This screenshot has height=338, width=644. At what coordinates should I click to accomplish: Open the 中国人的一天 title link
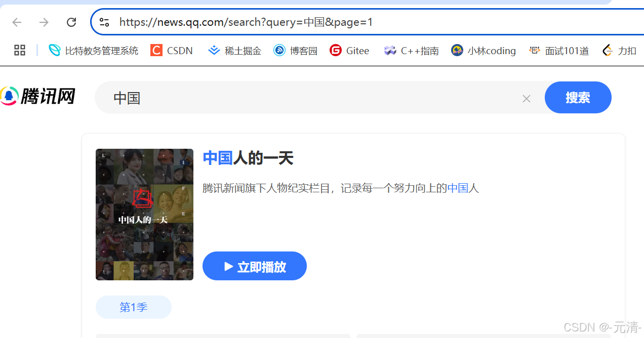(248, 158)
